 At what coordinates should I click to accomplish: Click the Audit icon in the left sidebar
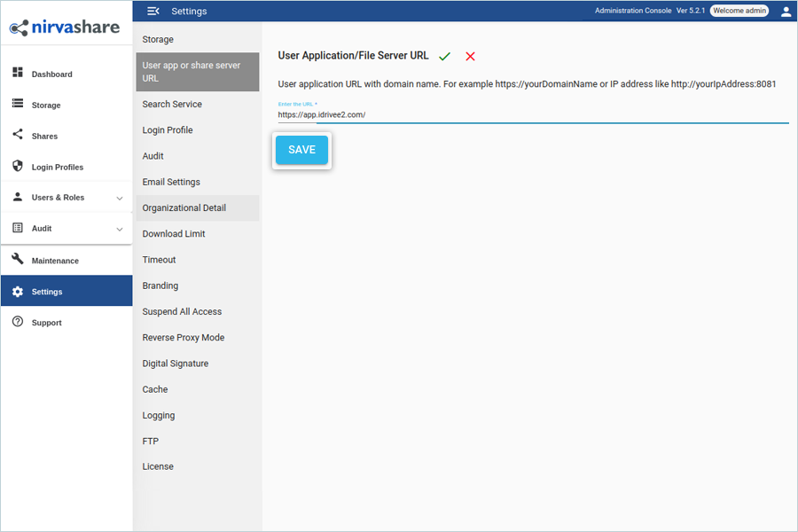point(18,228)
